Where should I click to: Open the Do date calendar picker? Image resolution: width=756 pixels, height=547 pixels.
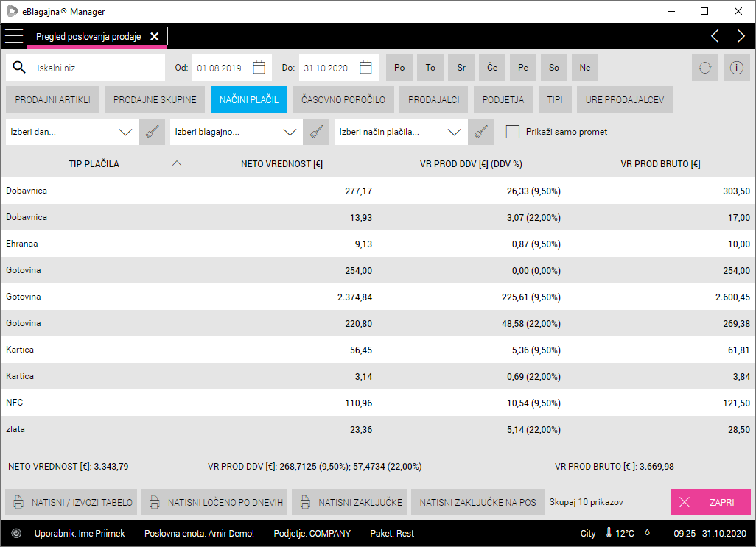(365, 68)
